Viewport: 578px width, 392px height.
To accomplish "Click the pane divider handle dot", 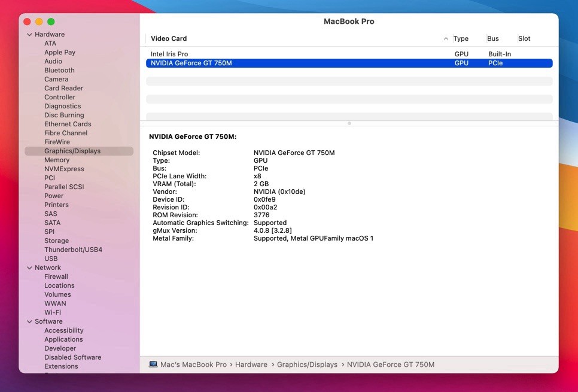I will pos(349,123).
